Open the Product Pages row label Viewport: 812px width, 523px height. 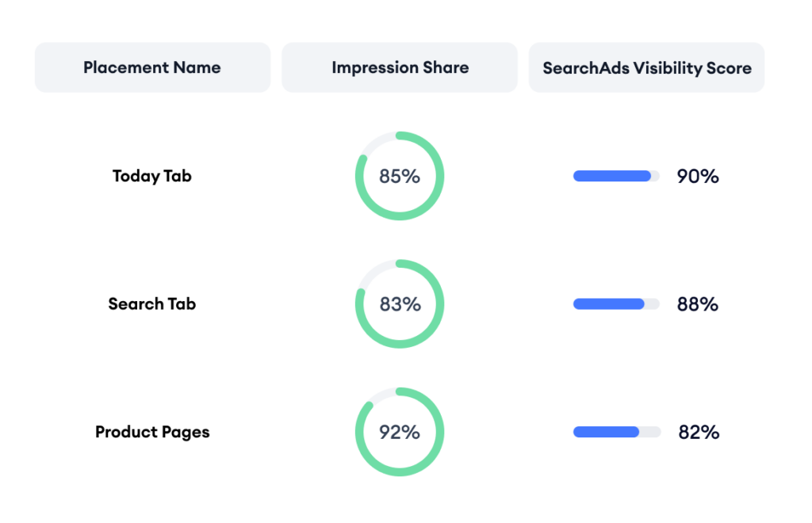point(152,432)
